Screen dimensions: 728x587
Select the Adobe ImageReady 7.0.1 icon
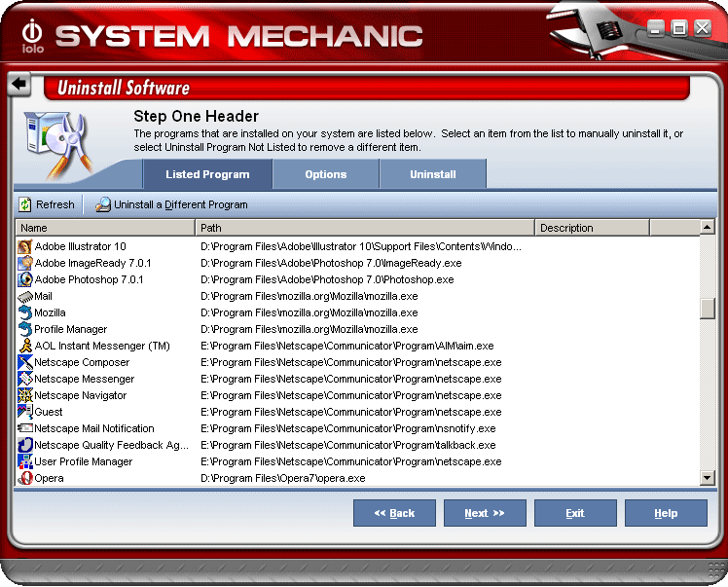coord(25,263)
